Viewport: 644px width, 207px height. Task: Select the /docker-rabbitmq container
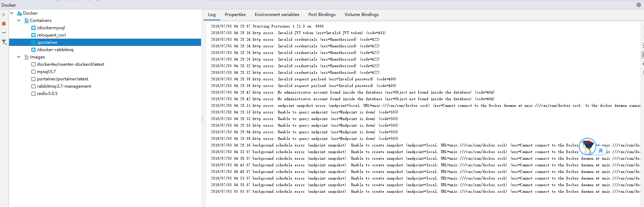[x=55, y=50]
